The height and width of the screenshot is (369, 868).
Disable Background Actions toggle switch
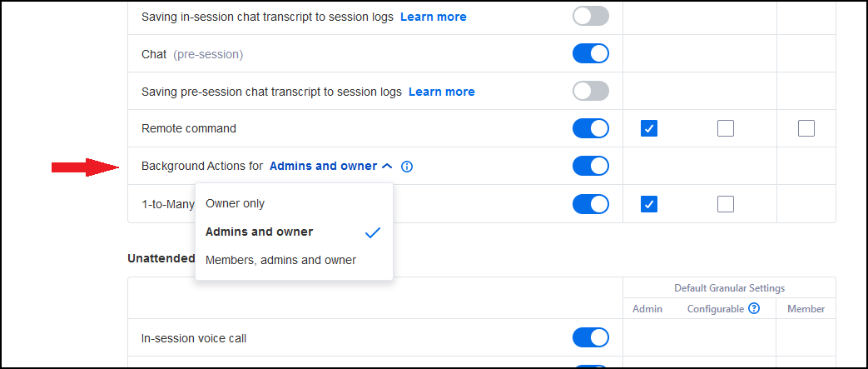[591, 166]
